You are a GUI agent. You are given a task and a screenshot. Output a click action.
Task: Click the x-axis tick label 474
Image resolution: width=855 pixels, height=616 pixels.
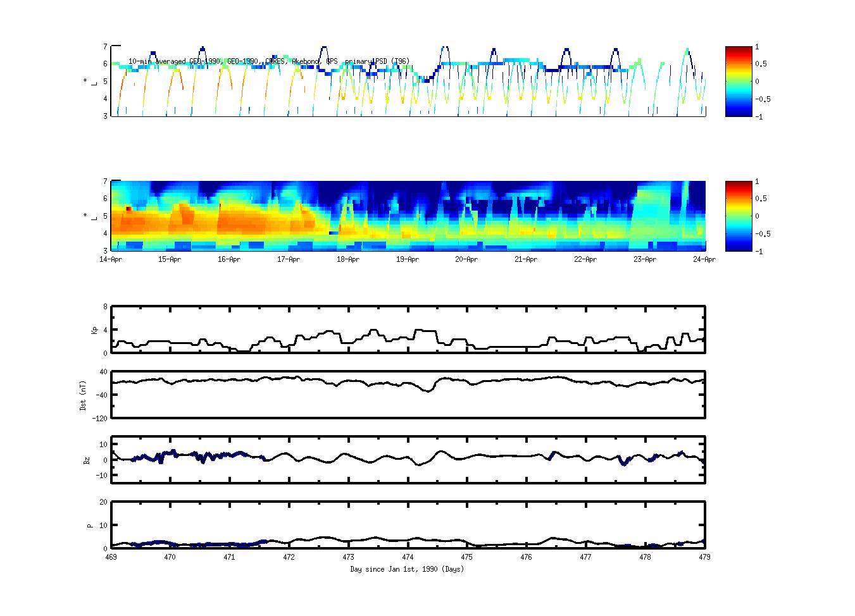click(408, 557)
